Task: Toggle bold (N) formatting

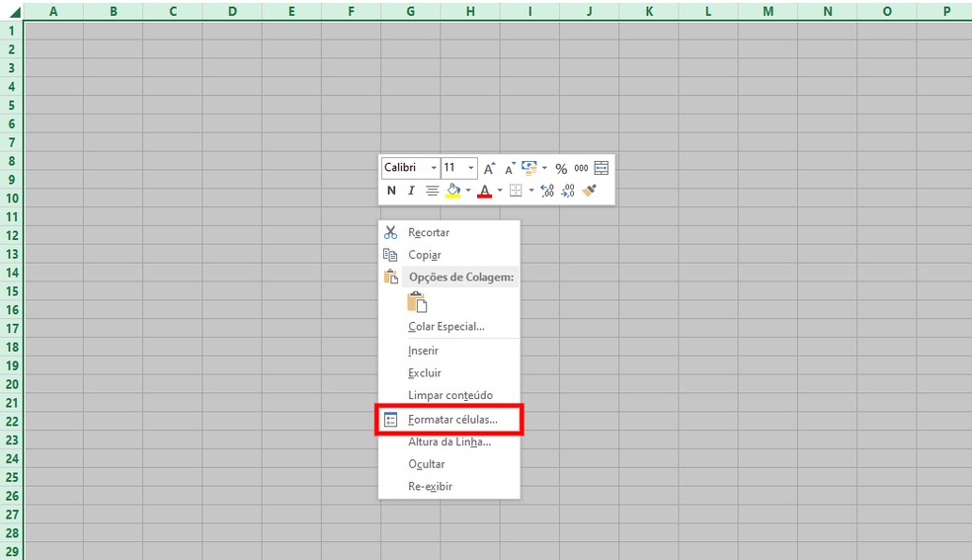Action: point(391,191)
